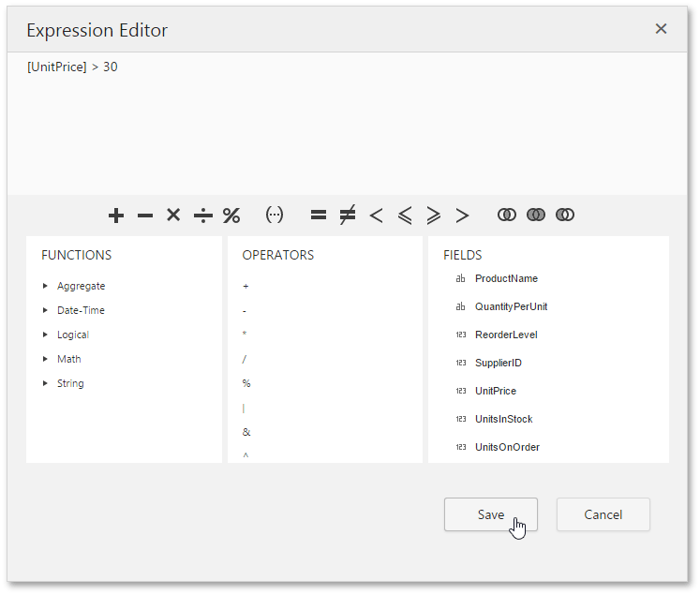
Task: Insert the division operator icon
Action: [202, 216]
